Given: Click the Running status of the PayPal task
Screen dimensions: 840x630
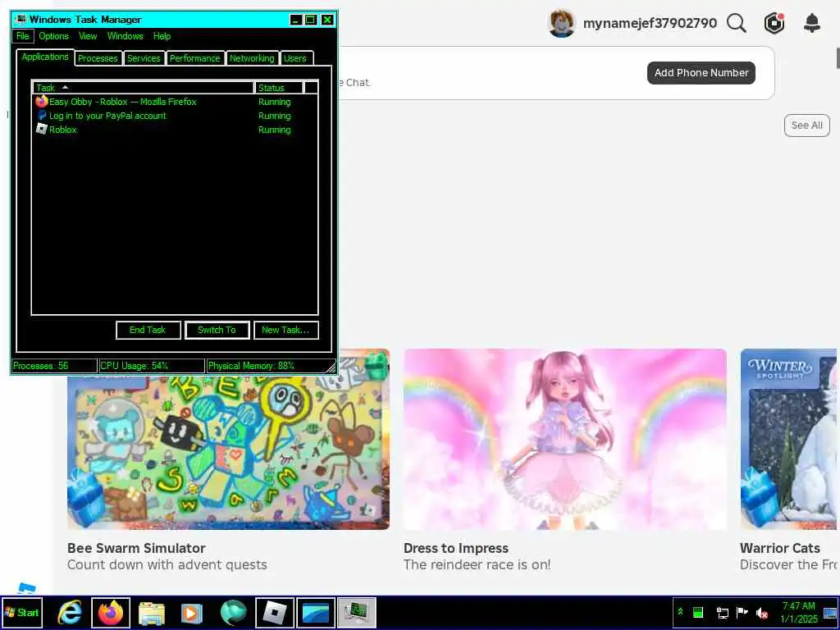Looking at the screenshot, I should click(x=274, y=116).
